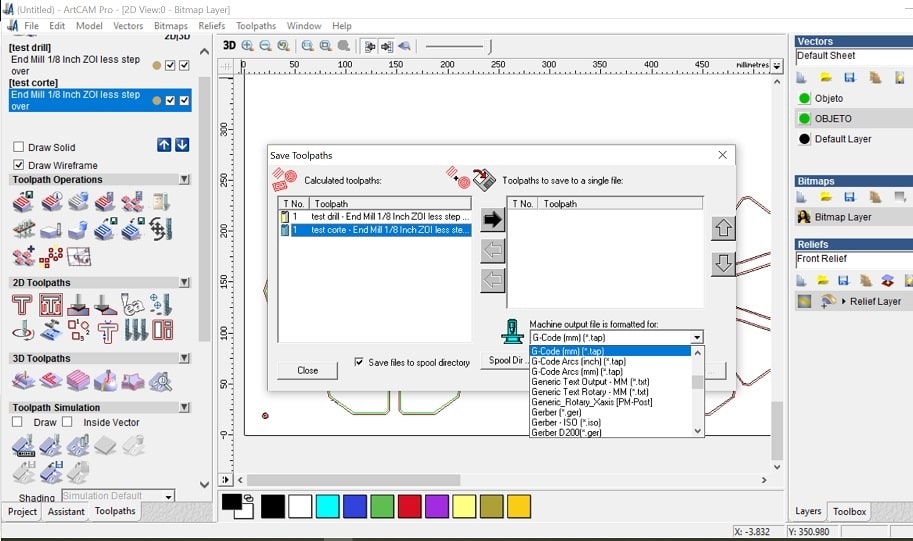
Task: Switch to the Toolbox tab
Action: tap(849, 511)
